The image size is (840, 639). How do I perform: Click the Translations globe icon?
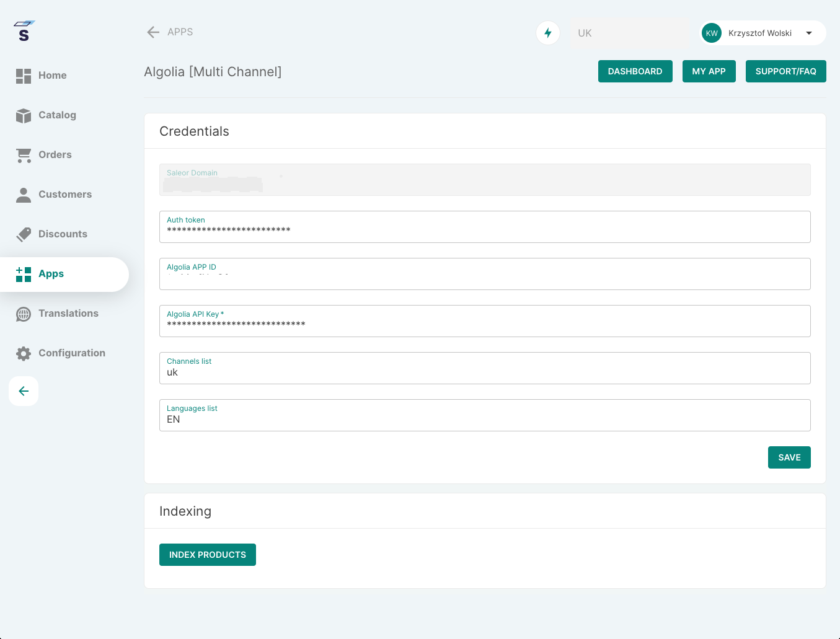[24, 314]
